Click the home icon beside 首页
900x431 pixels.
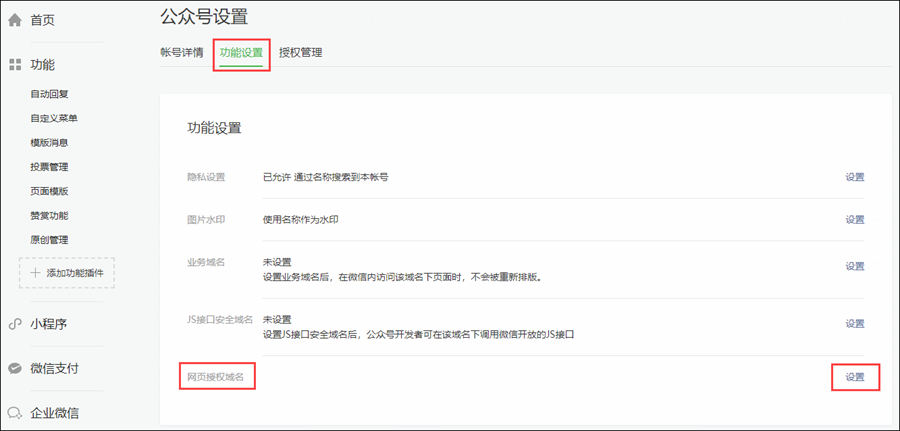pyautogui.click(x=15, y=20)
